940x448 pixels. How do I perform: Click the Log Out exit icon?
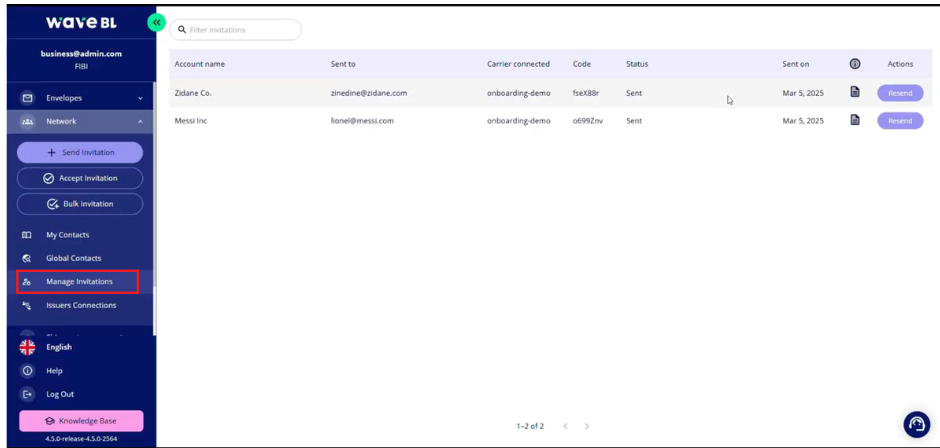pyautogui.click(x=27, y=394)
